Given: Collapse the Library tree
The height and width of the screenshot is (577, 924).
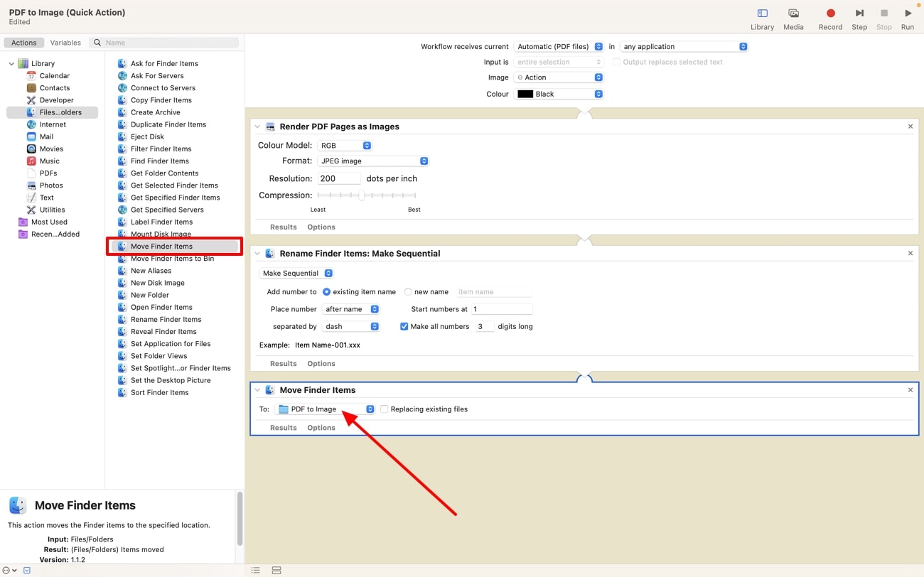Looking at the screenshot, I should coord(11,63).
